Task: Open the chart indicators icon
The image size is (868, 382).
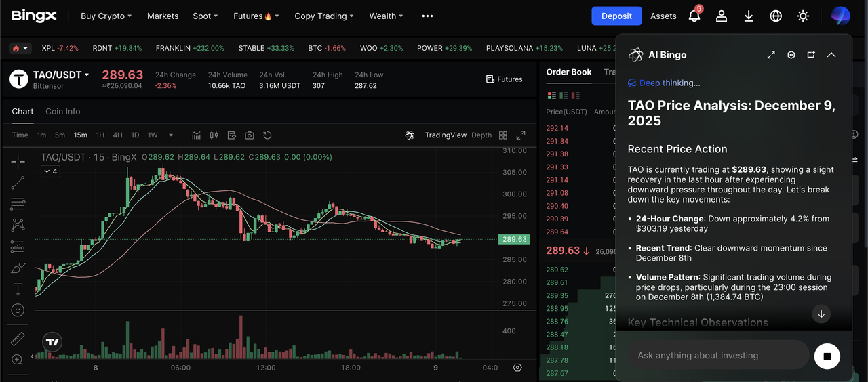Action: point(197,135)
